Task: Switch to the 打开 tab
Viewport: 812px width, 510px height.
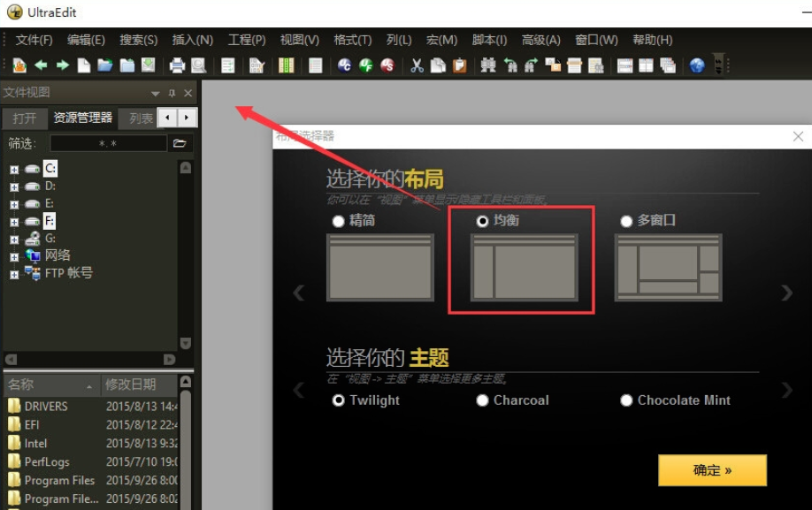Action: [25, 118]
